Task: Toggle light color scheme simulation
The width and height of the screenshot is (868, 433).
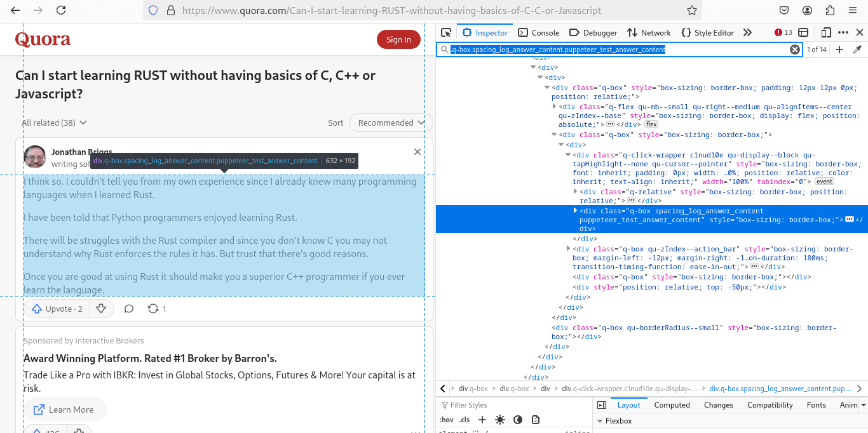Action: 500,420
